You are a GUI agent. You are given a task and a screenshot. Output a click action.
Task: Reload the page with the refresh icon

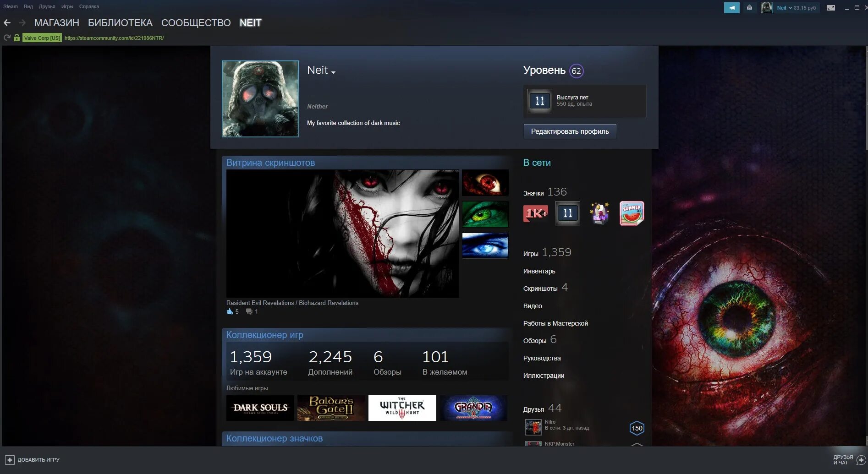(x=7, y=38)
